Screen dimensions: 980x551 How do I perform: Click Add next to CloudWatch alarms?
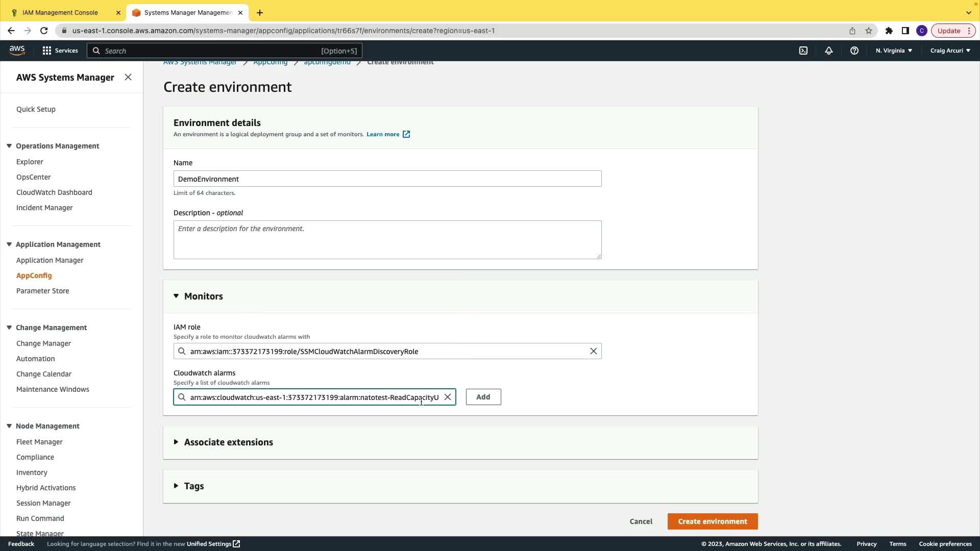(x=483, y=397)
